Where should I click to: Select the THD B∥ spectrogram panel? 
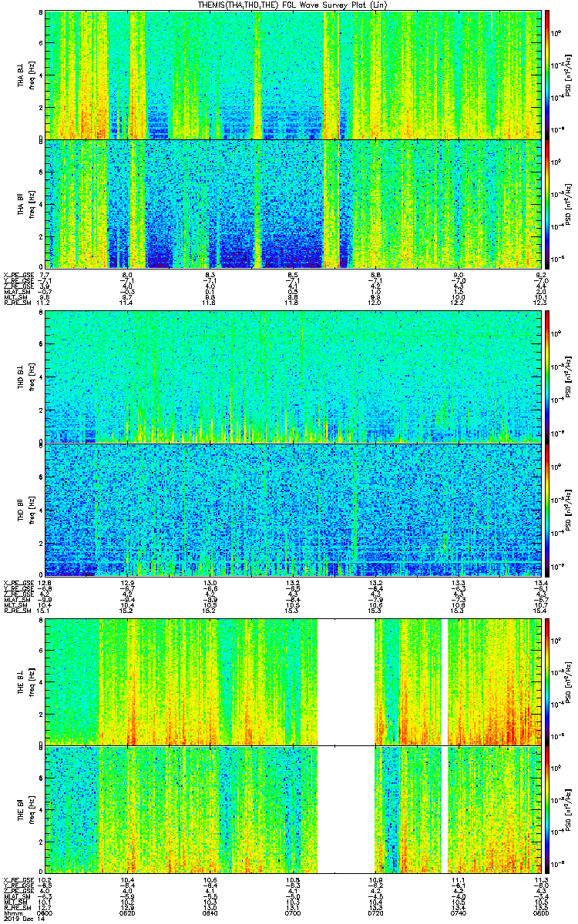point(293,509)
